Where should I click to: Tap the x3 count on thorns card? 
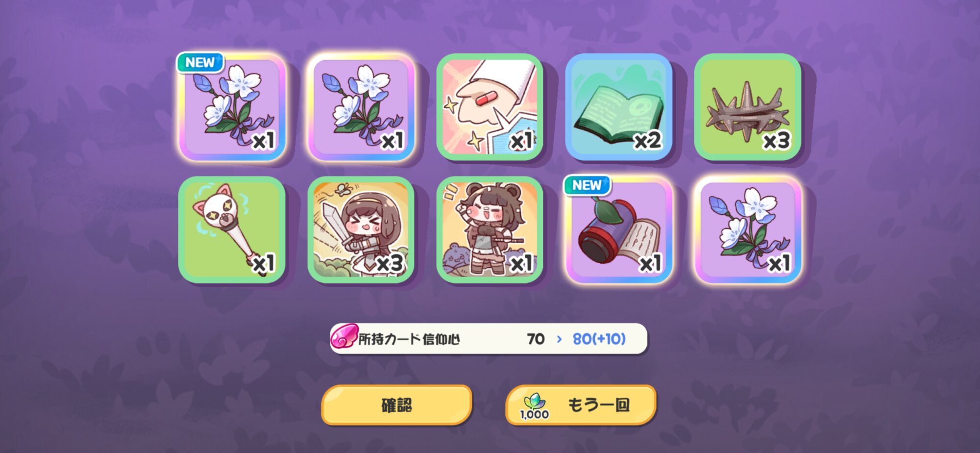[x=777, y=142]
